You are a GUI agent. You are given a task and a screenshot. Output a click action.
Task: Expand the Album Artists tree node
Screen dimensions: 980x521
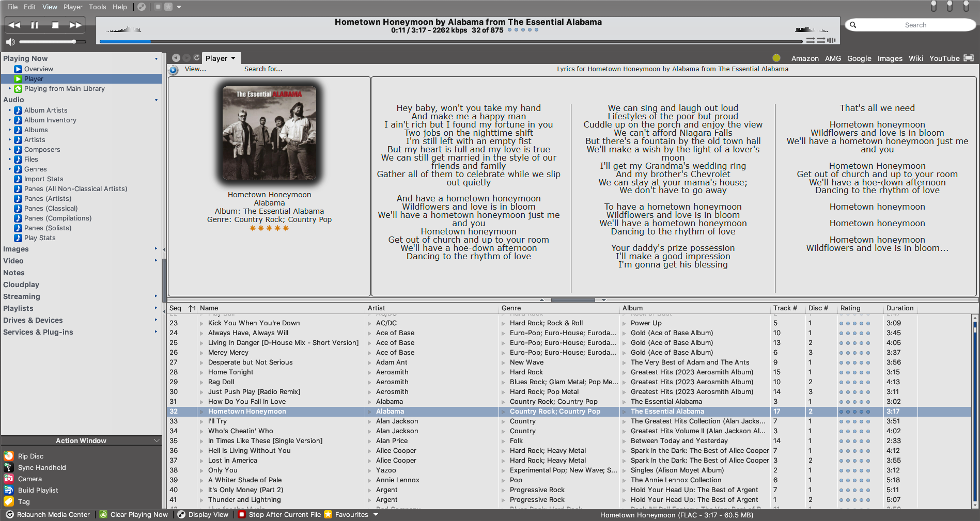coord(9,110)
